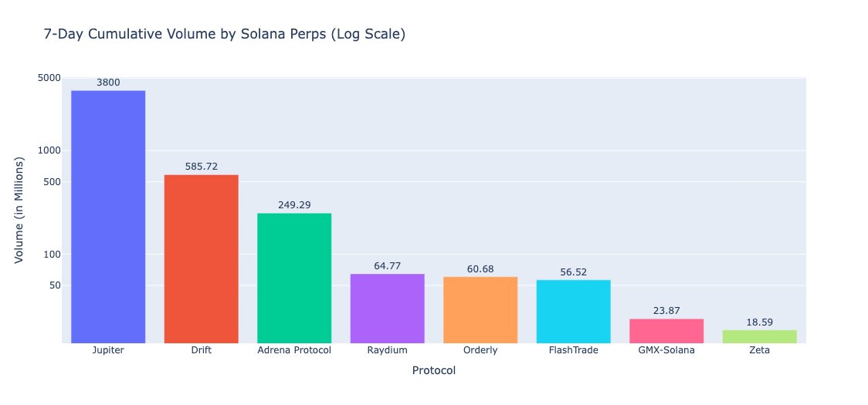Click the cyan FlashTrade bar

tap(573, 312)
